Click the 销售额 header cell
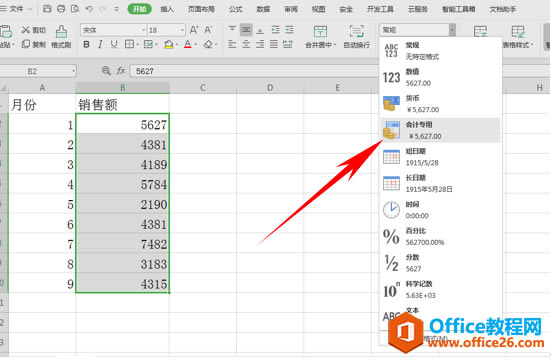The width and height of the screenshot is (551, 360). (x=122, y=104)
